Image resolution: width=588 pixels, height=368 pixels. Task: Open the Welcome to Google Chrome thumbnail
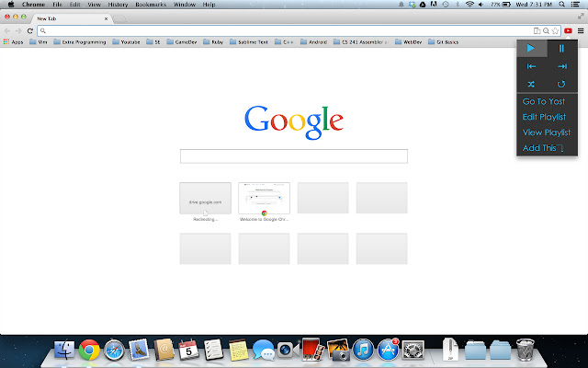click(264, 198)
